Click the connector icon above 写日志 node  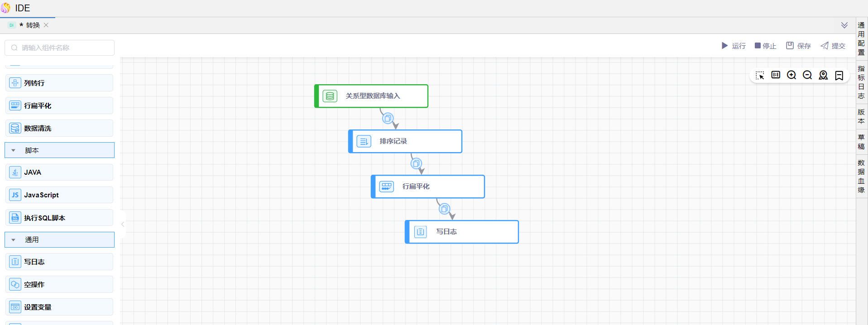coord(445,209)
